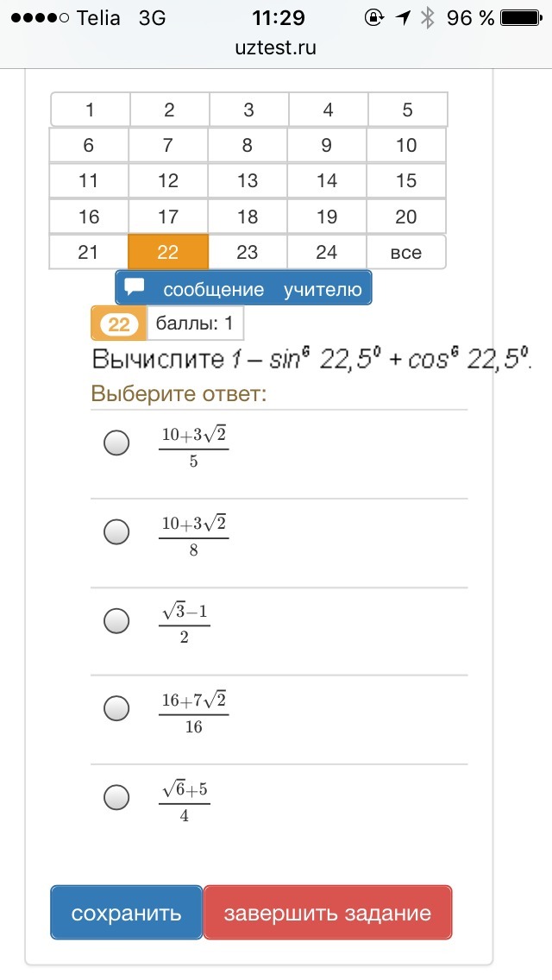Select answer (10+3√2)/5 radio button

[x=116, y=443]
